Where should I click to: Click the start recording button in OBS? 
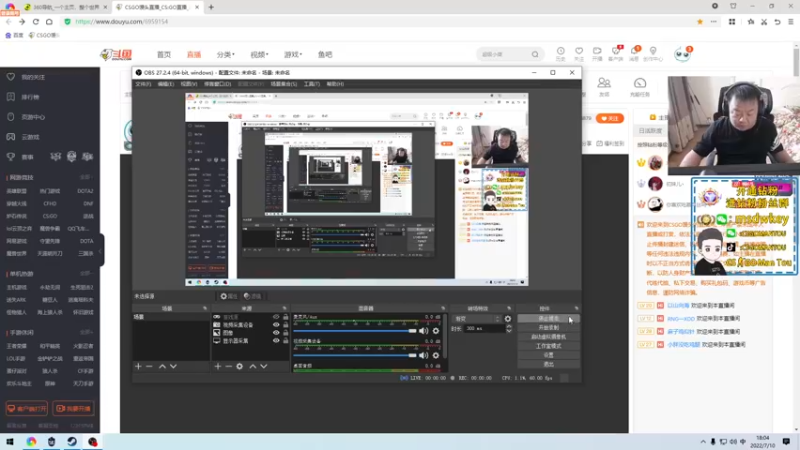click(548, 328)
